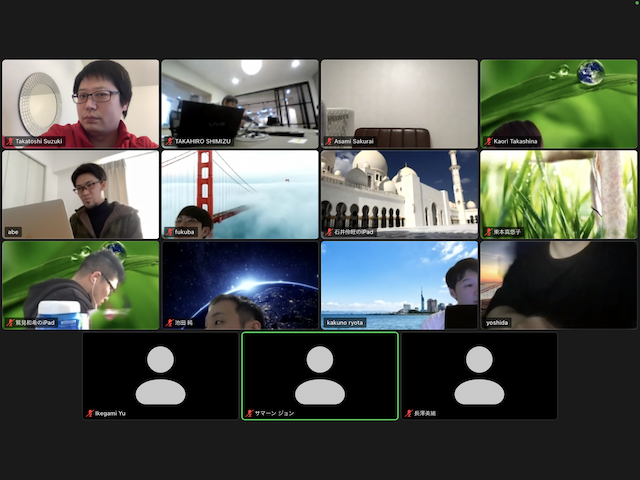Select abe's video tile with laptop
This screenshot has width=640, height=480.
[x=80, y=194]
